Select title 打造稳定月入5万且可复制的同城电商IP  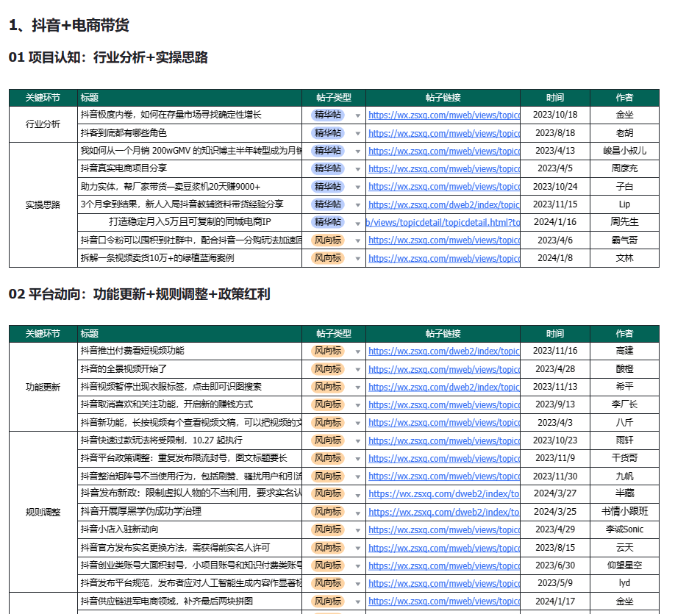[190, 222]
